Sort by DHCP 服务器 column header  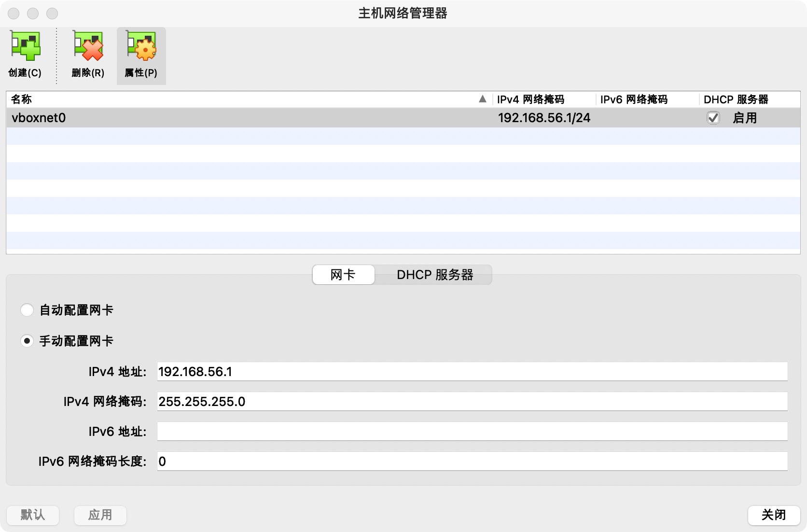(x=736, y=99)
